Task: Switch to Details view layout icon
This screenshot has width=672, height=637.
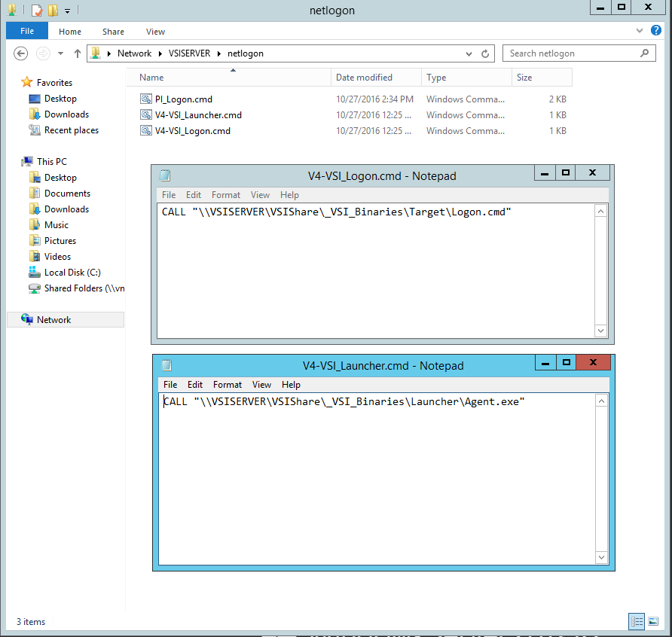Action: point(637,622)
